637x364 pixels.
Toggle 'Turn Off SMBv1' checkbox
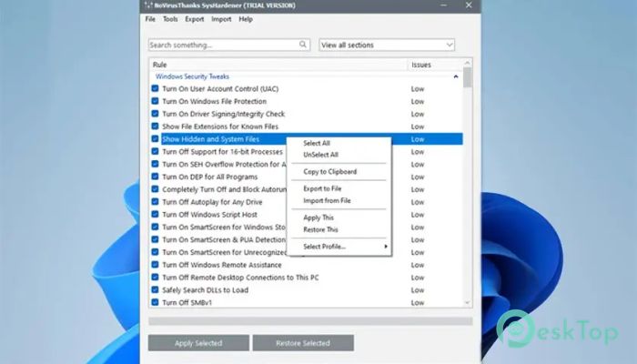click(x=155, y=302)
